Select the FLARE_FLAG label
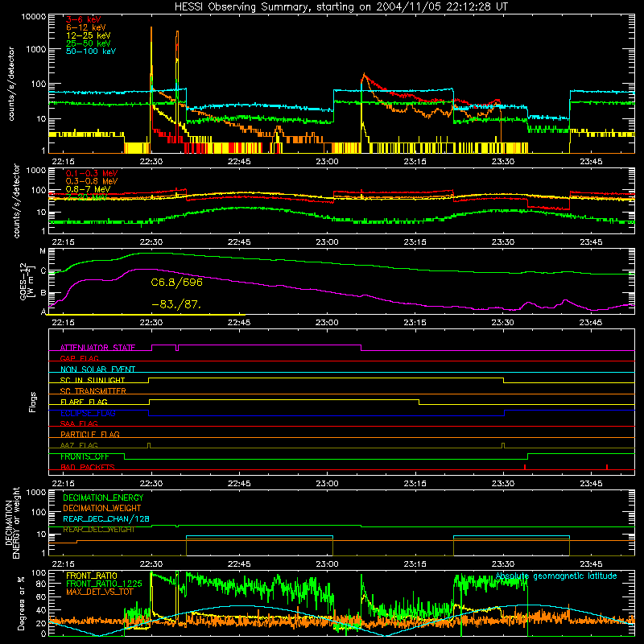644x644 pixels. click(x=84, y=402)
